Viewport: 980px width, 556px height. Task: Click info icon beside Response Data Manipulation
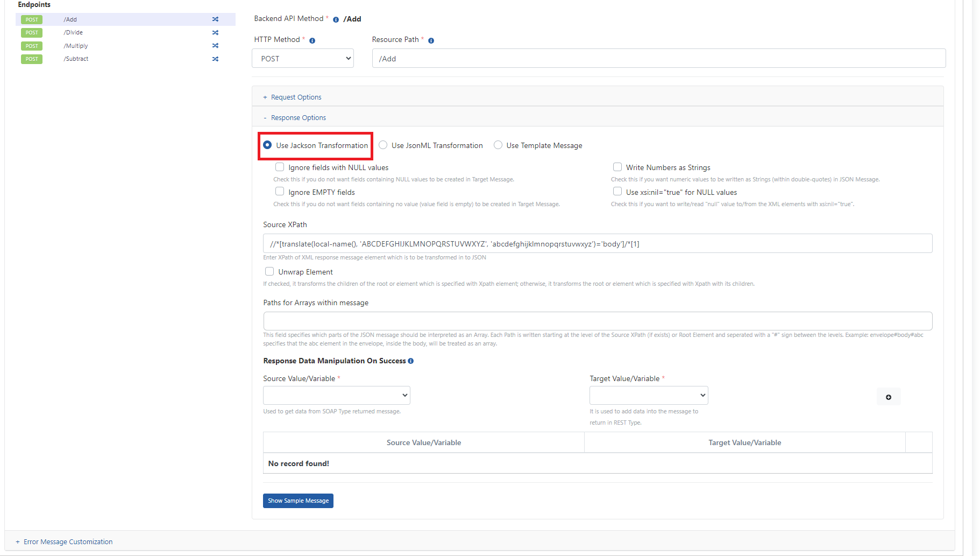pos(411,361)
